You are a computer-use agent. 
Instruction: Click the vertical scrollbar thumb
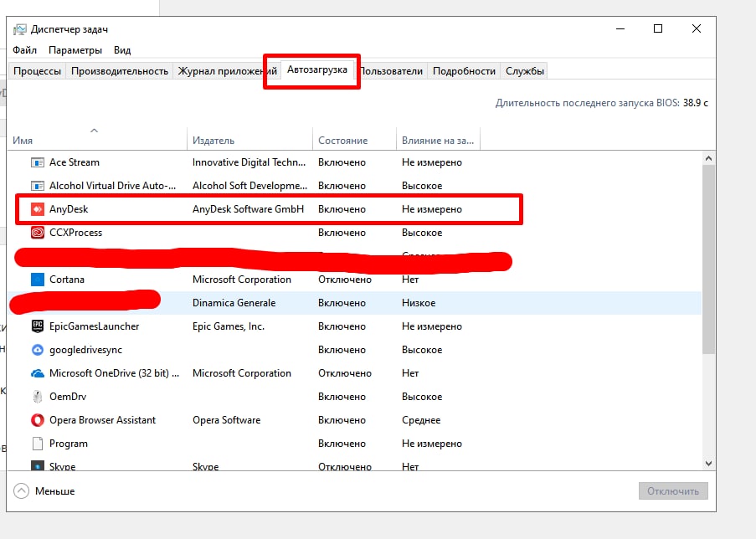point(708,259)
